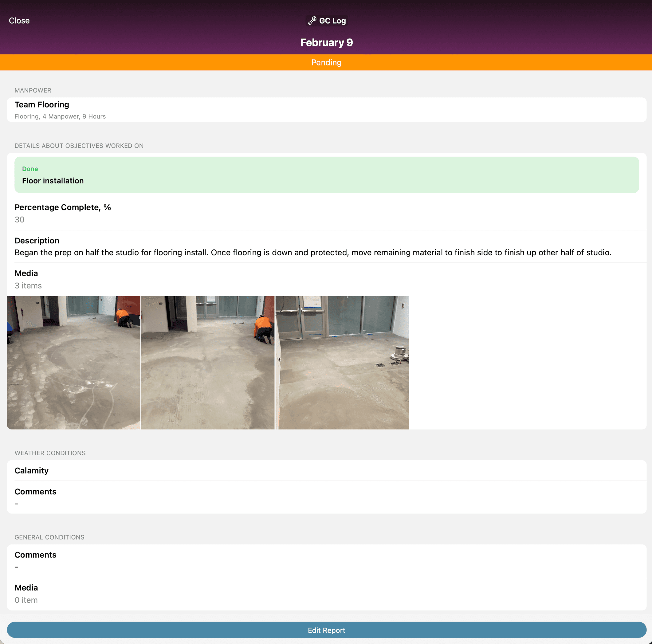652x644 pixels.
Task: Tap the February 9 date title
Action: 326,42
